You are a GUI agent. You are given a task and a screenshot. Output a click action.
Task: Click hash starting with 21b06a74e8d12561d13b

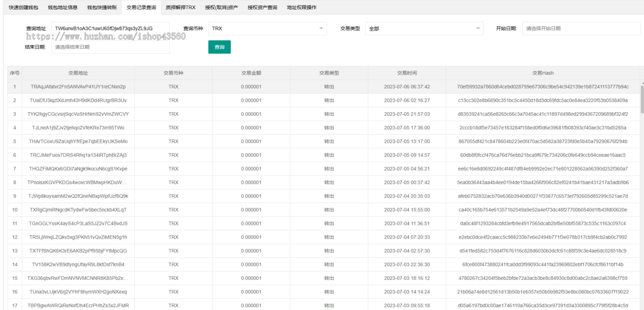(543, 292)
